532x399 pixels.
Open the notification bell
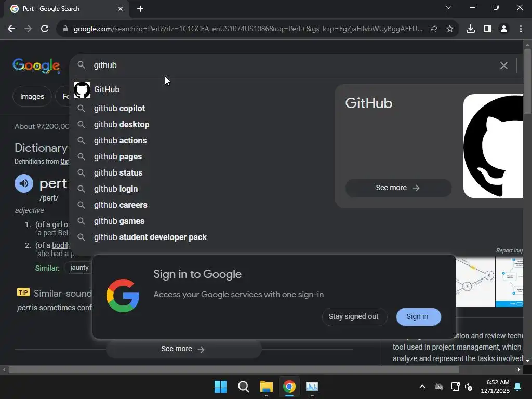(x=518, y=387)
